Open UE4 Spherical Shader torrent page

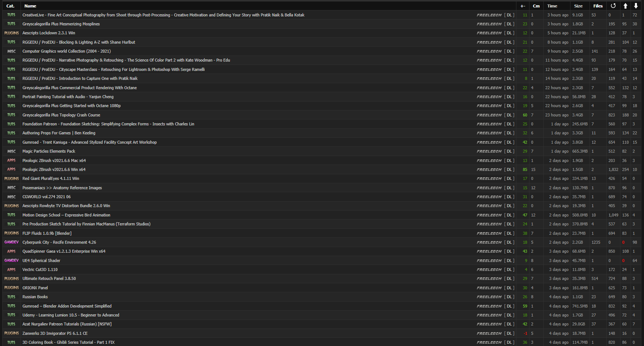coord(41,261)
